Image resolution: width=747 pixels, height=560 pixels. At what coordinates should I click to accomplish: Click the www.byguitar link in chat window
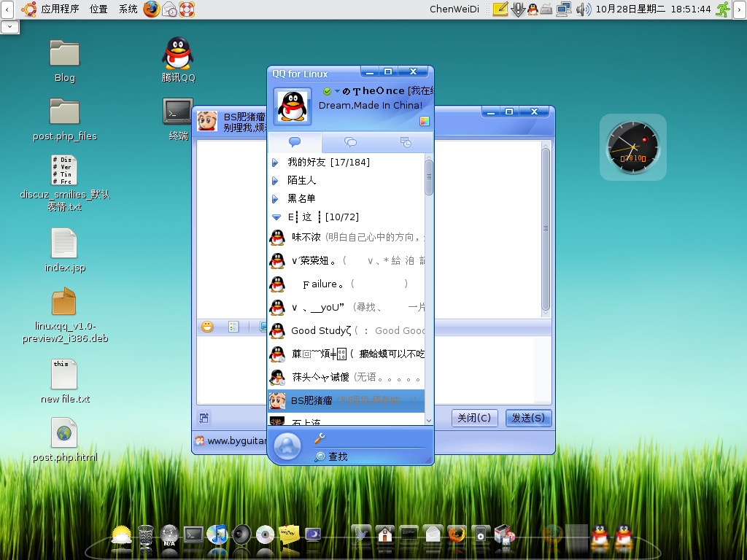click(236, 441)
